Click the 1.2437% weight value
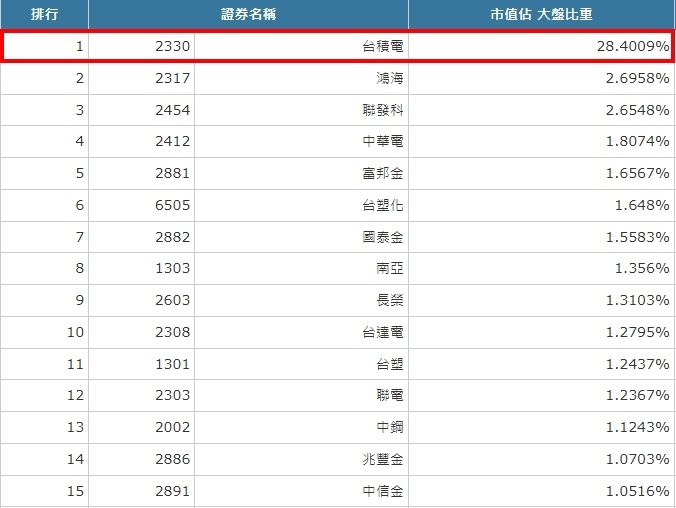Image resolution: width=676 pixels, height=508 pixels. (x=637, y=364)
